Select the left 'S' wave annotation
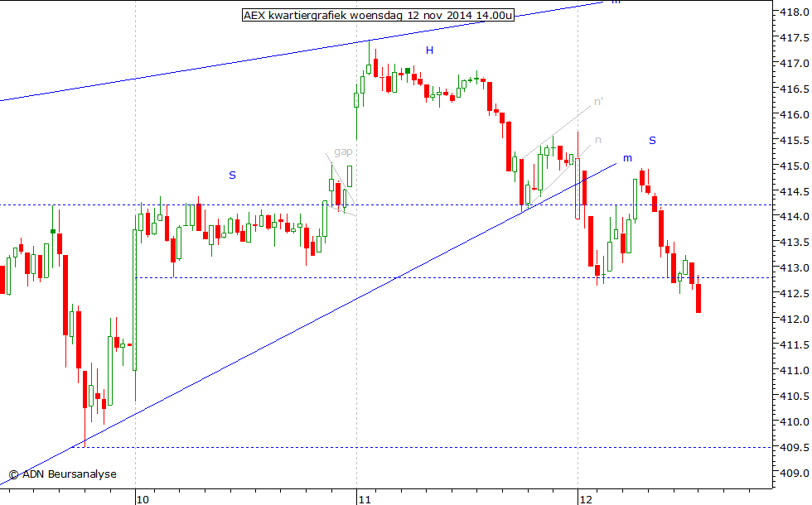 pos(231,176)
